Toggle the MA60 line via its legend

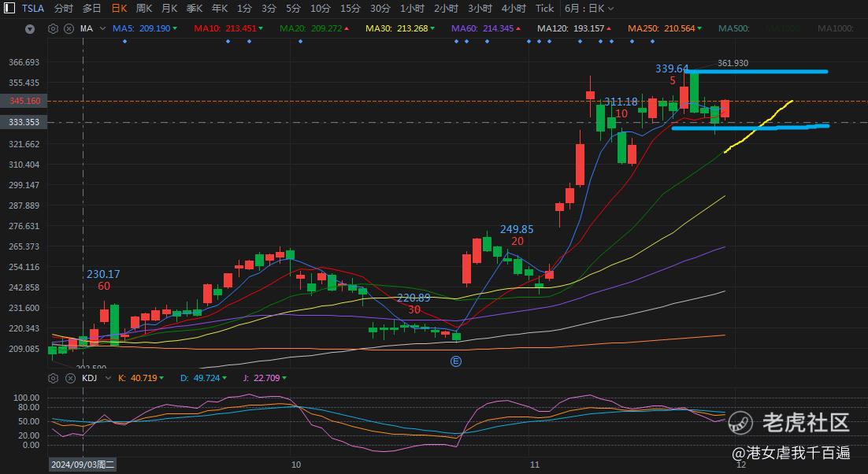point(486,28)
